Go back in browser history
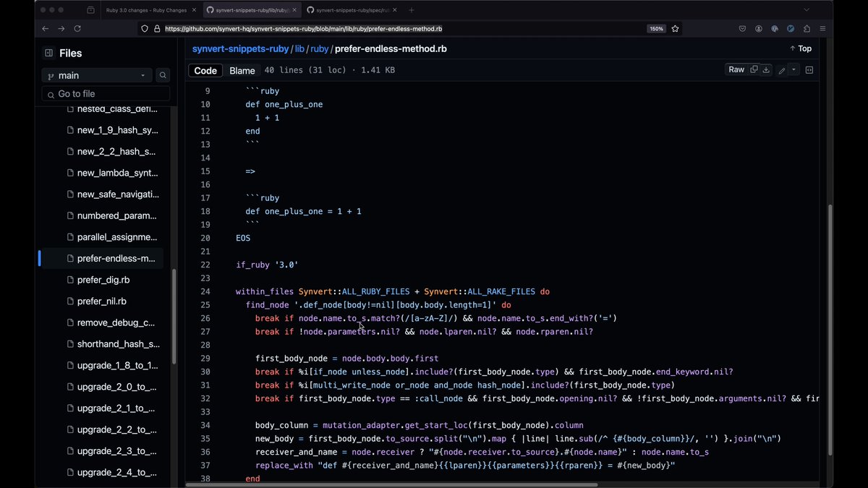Screen dimensions: 868x488 click(45, 29)
